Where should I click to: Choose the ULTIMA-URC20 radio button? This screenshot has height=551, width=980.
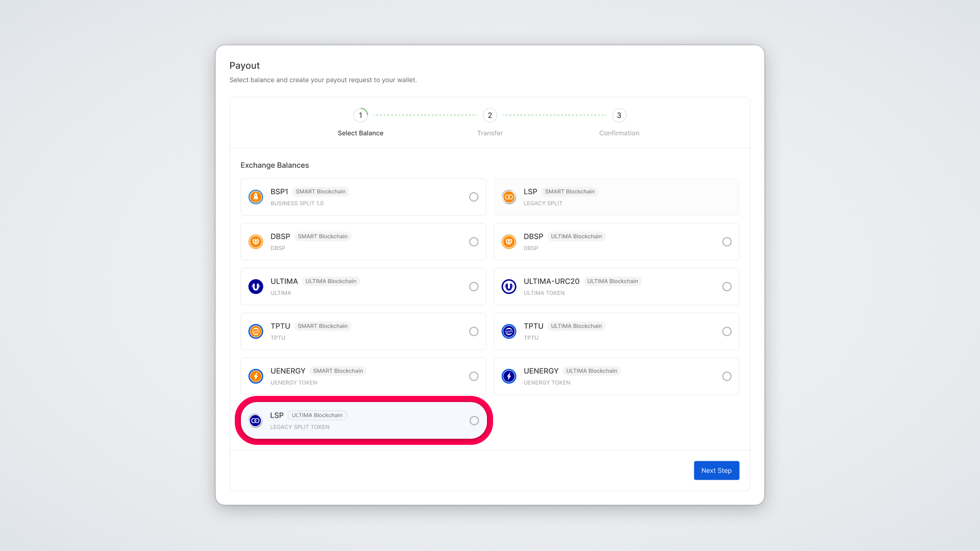(x=727, y=287)
